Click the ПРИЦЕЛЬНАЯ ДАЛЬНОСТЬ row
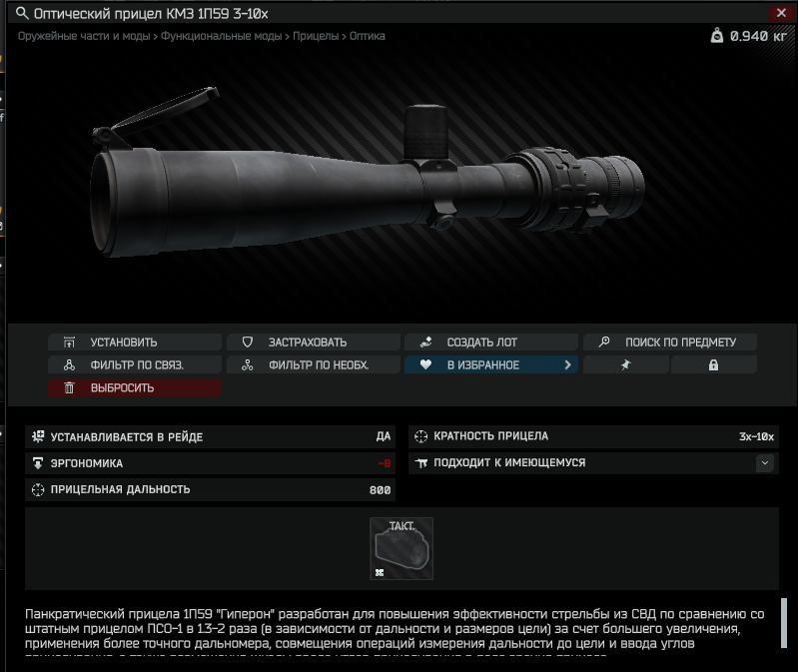The height and width of the screenshot is (672, 798). point(210,490)
